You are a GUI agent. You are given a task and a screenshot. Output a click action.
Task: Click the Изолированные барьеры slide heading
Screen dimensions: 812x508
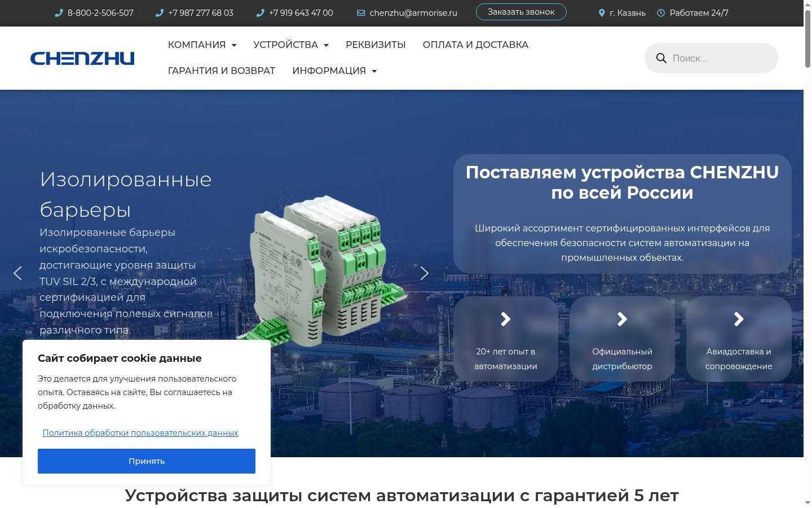click(126, 195)
